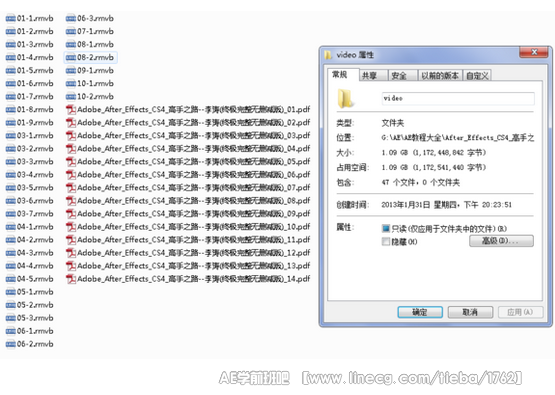555x395 pixels.
Task: Click the PDF file name ending _07.pdf
Action: pos(194,188)
